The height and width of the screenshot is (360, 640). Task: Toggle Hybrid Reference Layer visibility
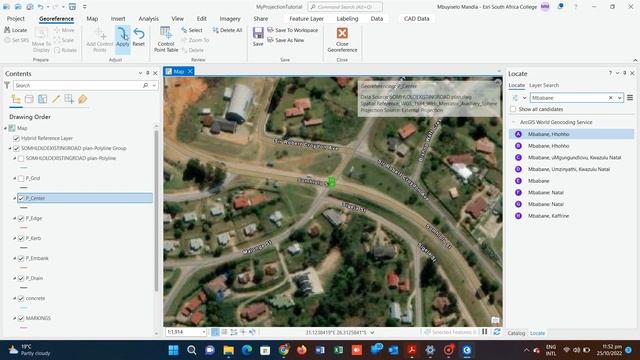tap(16, 138)
